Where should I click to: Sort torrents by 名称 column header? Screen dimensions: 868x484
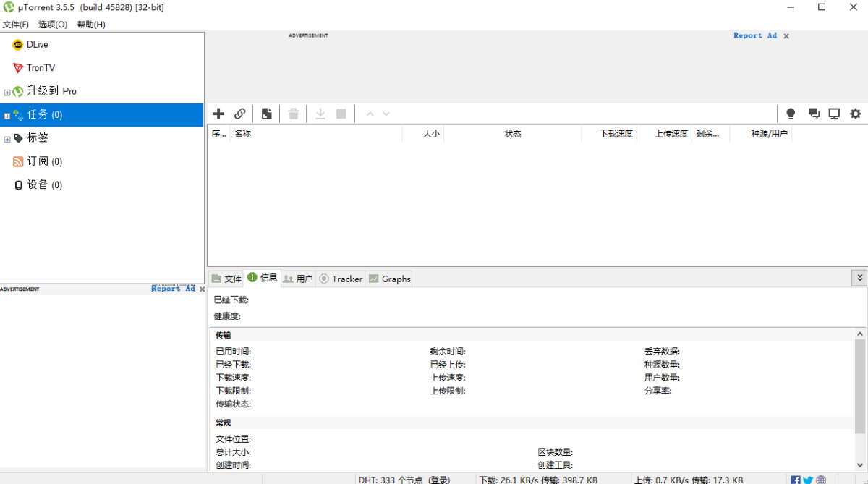pyautogui.click(x=315, y=134)
